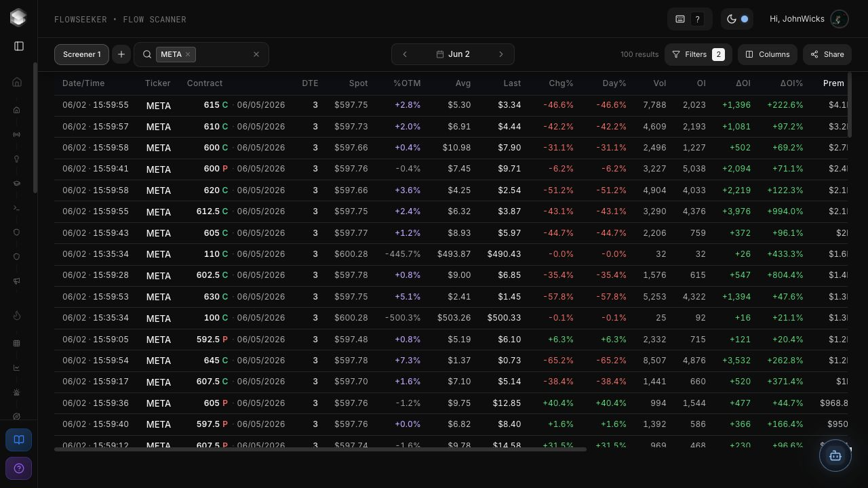Open the Jun 2 date picker
Viewport: 868px width, 488px height.
(453, 54)
